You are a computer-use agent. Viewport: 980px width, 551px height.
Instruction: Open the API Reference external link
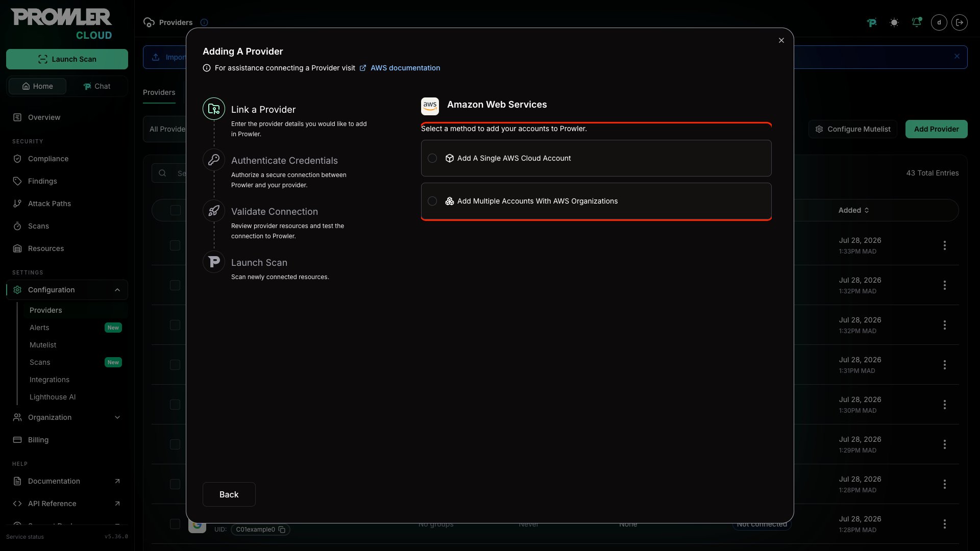(x=67, y=504)
